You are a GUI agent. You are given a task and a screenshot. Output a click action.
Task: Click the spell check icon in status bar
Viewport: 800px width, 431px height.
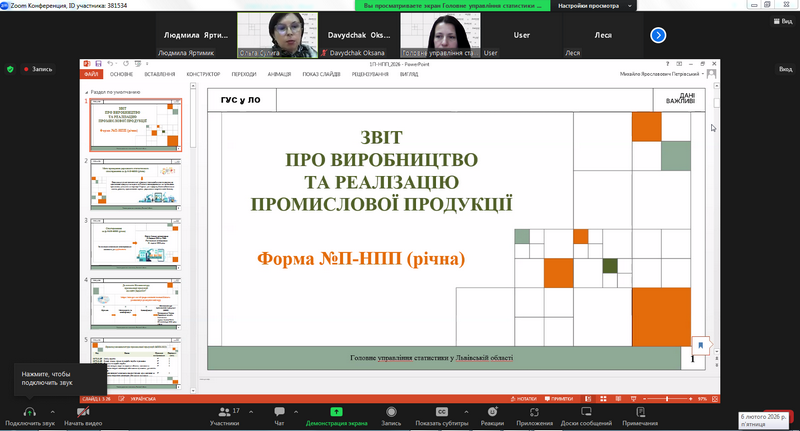(x=121, y=399)
